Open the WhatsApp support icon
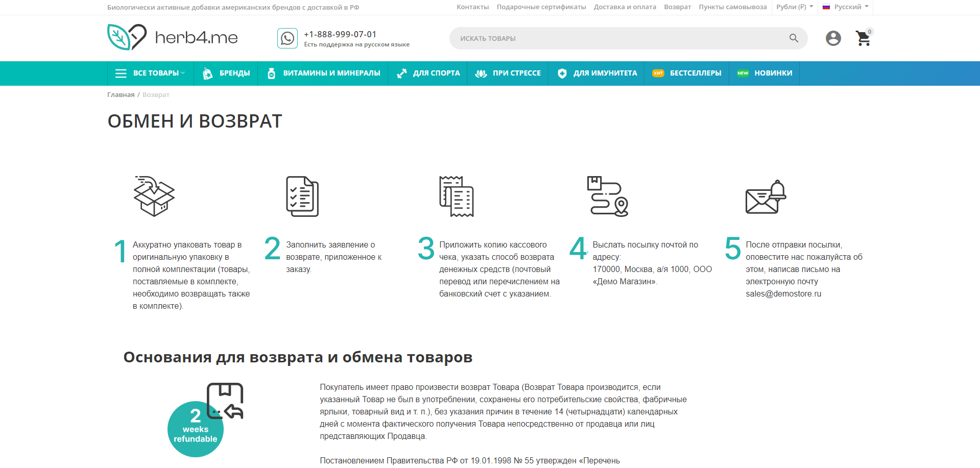The width and height of the screenshot is (980, 468). pos(287,38)
